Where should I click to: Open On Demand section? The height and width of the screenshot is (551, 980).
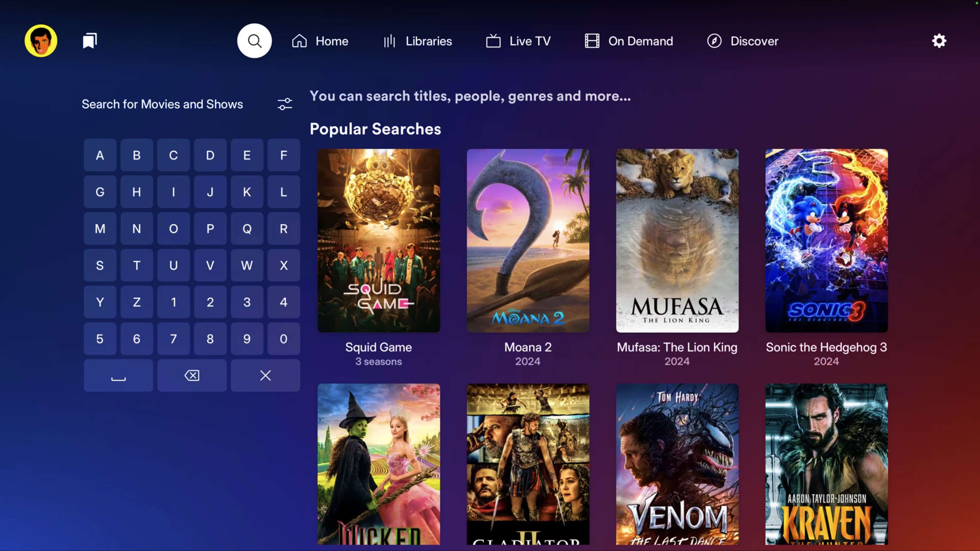point(629,41)
